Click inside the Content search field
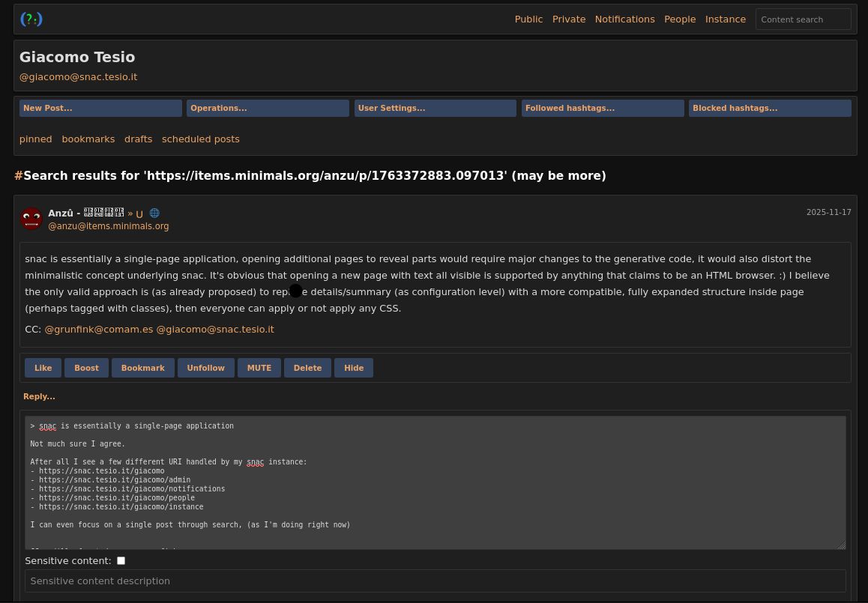This screenshot has height=603, width=868. click(x=804, y=19)
